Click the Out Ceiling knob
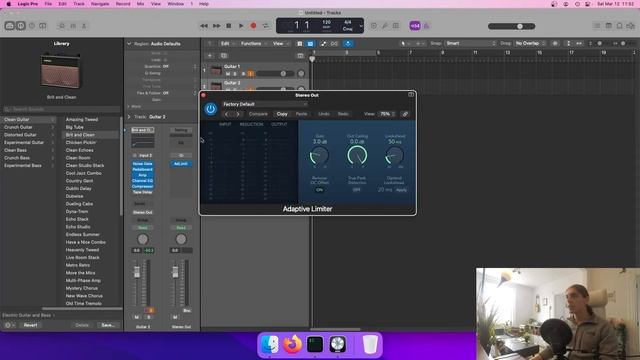This screenshot has height=360, width=640. tap(357, 156)
